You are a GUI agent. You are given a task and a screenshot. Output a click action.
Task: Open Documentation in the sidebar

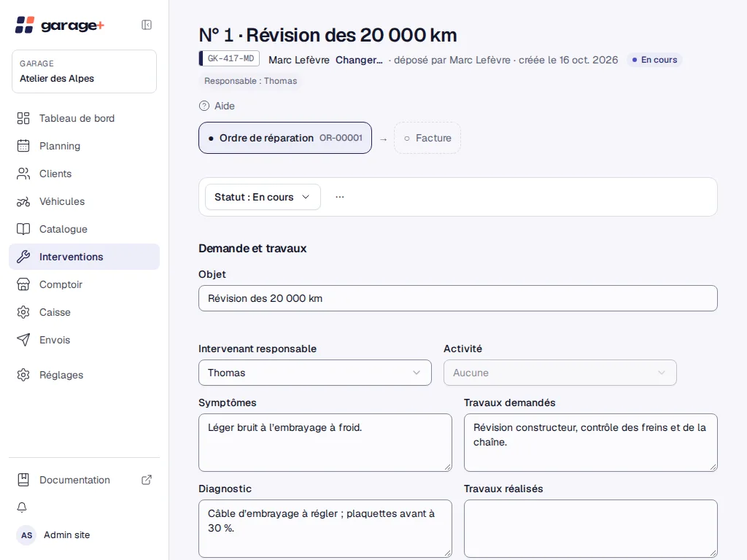pyautogui.click(x=85, y=480)
